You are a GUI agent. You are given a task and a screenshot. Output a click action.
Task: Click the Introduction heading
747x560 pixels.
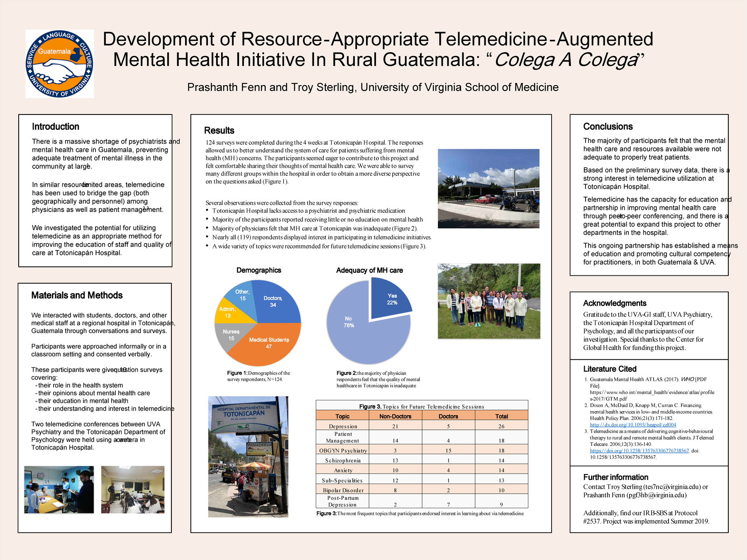pyautogui.click(x=56, y=127)
